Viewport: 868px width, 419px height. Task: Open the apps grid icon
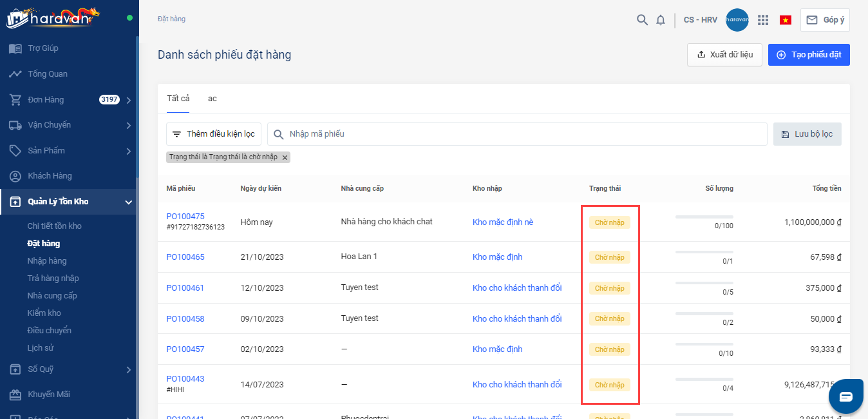coord(763,20)
